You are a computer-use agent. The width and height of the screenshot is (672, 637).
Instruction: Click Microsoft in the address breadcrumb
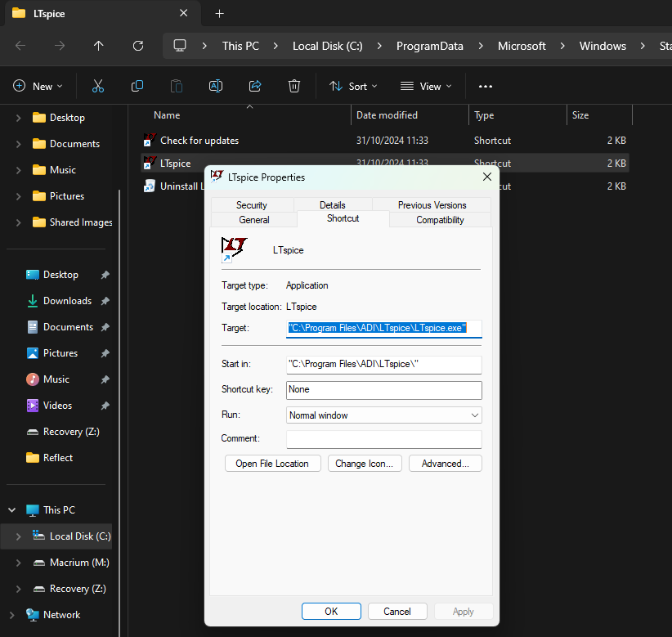tap(522, 46)
